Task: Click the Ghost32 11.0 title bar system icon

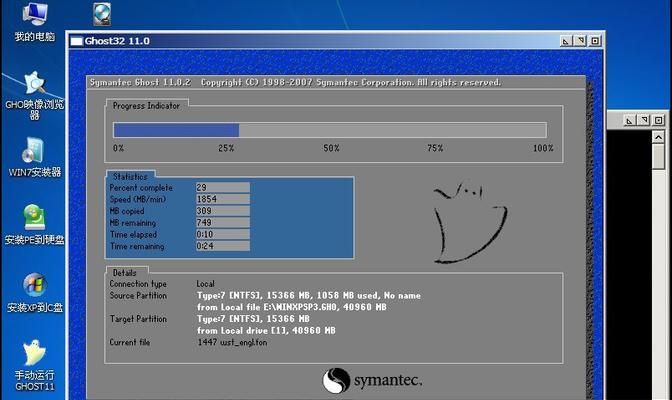Action: (77, 41)
